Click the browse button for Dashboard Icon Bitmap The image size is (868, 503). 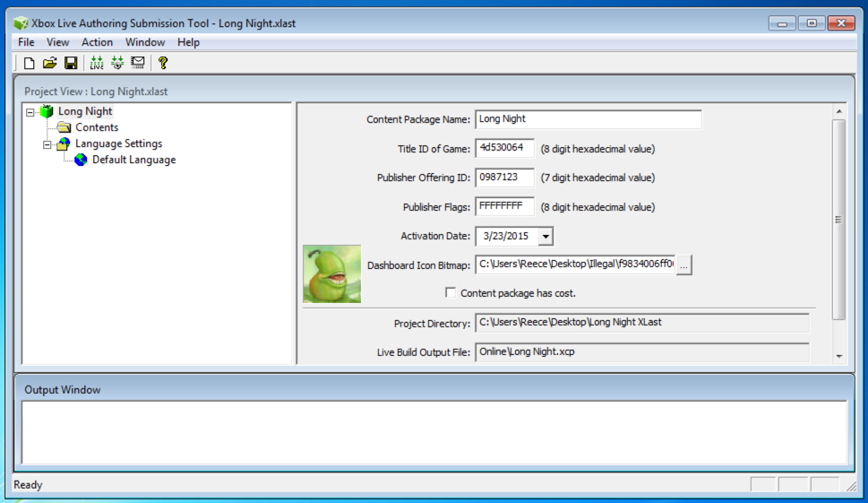(x=683, y=265)
